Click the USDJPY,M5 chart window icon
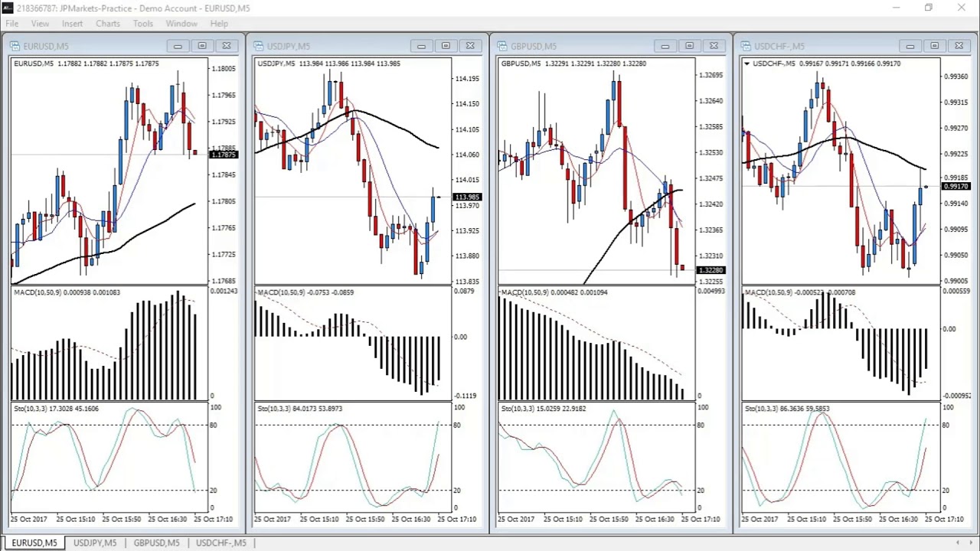Viewport: 980px width, 551px height. pos(259,46)
